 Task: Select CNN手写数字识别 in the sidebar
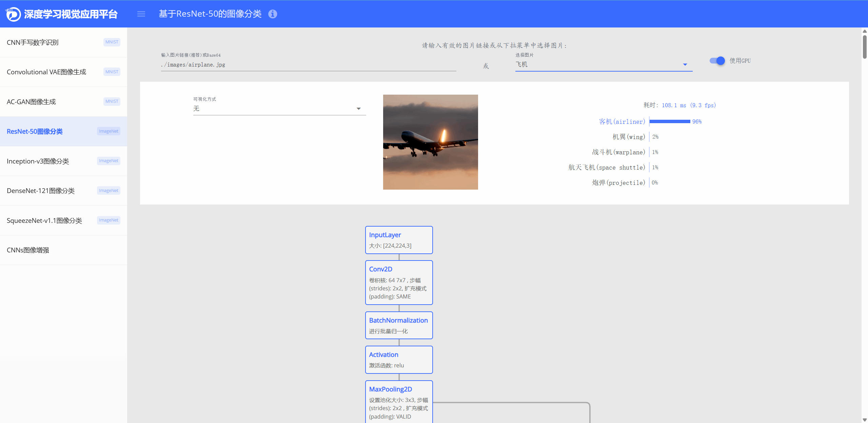click(x=63, y=42)
